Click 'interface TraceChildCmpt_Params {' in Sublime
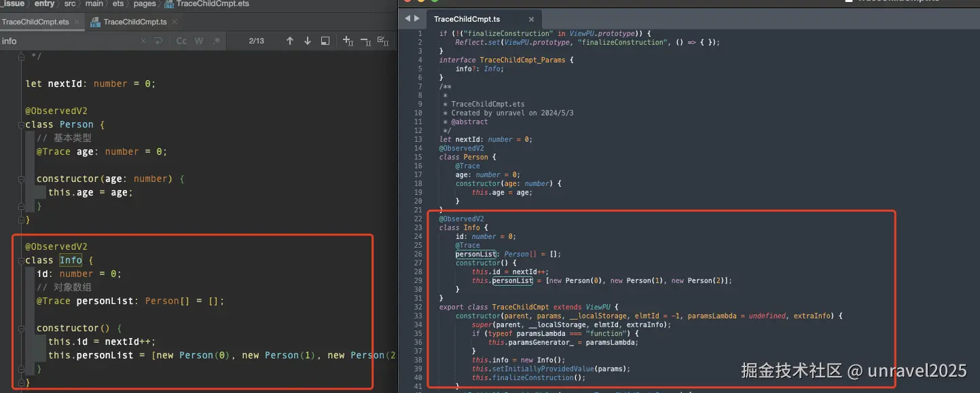 (x=507, y=60)
